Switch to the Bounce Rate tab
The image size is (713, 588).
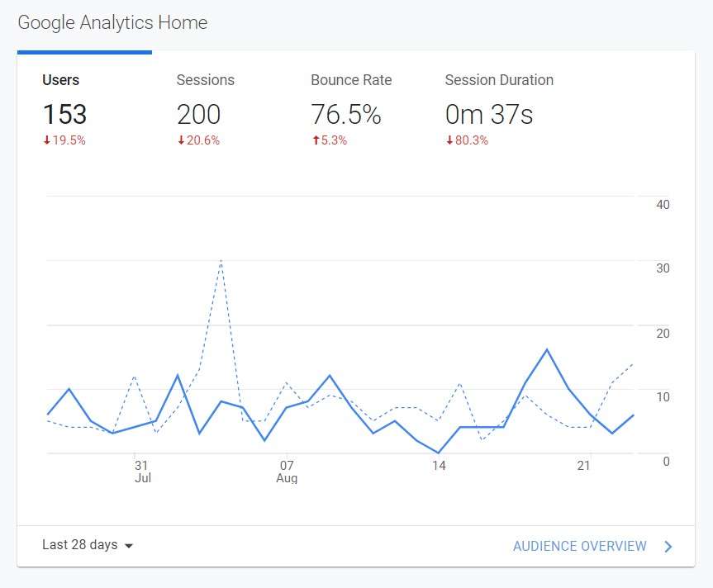point(353,107)
